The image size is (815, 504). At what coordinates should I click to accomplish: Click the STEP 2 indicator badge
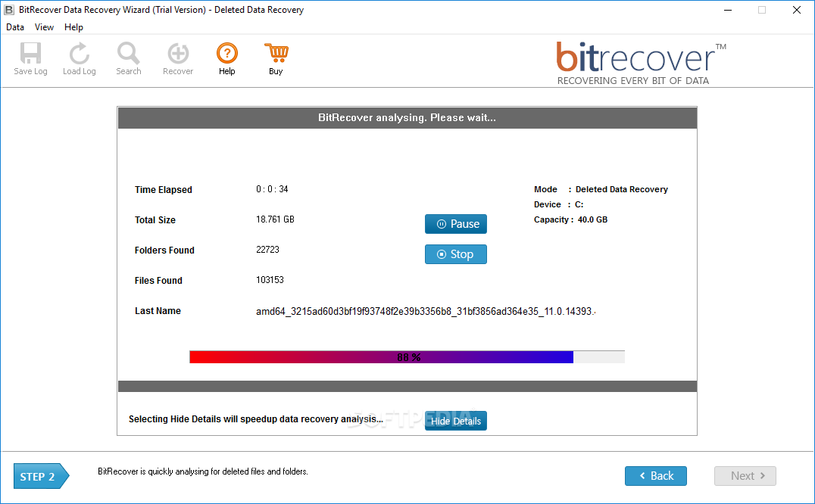[x=41, y=476]
